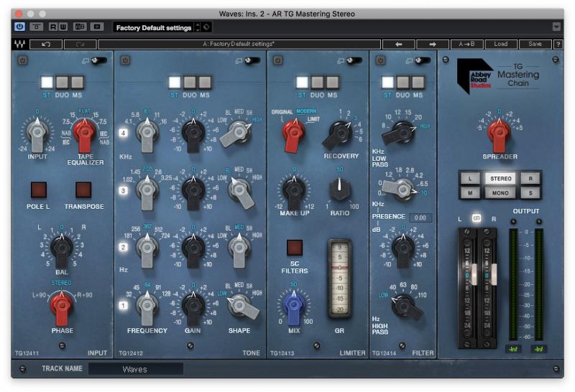Click the Abbey Road Studios logo
This screenshot has height=392, width=575.
click(476, 76)
